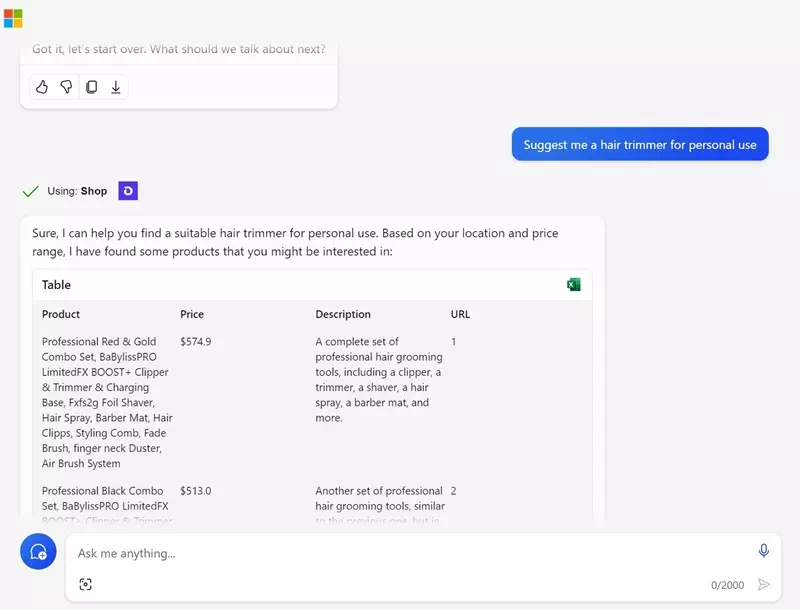Click the 'A complete set of professional' description

pyautogui.click(x=379, y=379)
